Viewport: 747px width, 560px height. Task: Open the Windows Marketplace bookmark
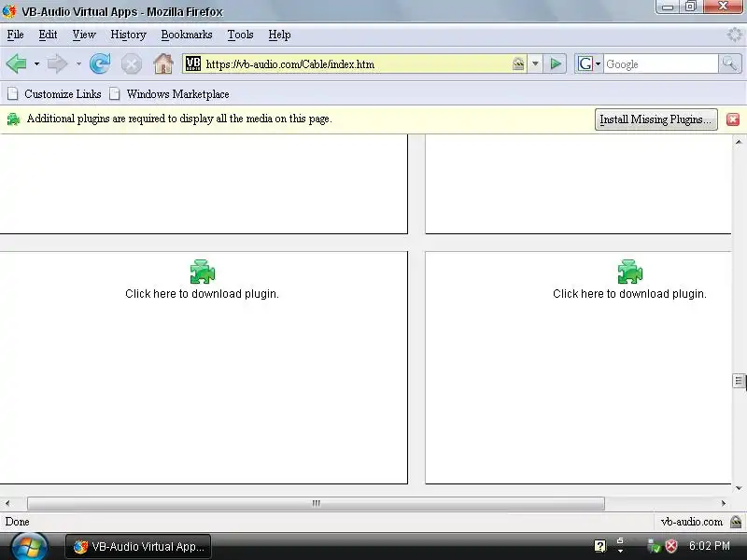pyautogui.click(x=169, y=94)
